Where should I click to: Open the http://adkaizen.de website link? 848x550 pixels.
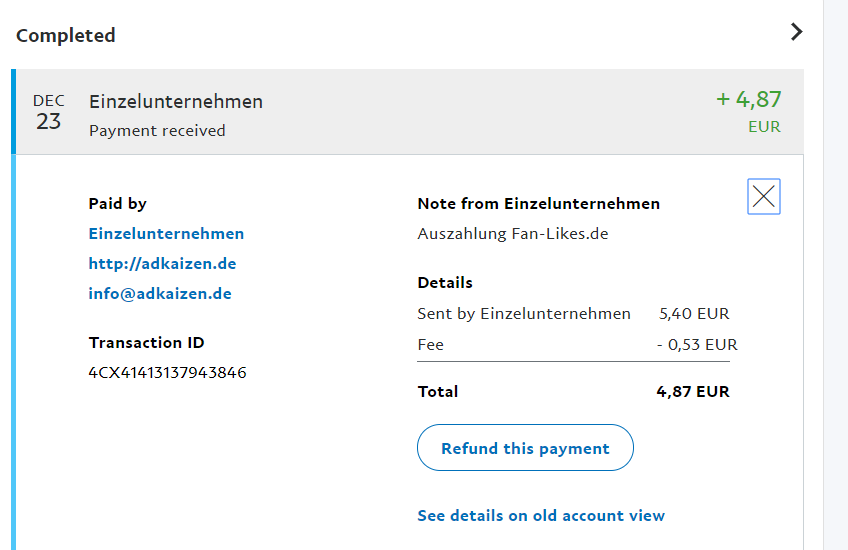[x=162, y=264]
